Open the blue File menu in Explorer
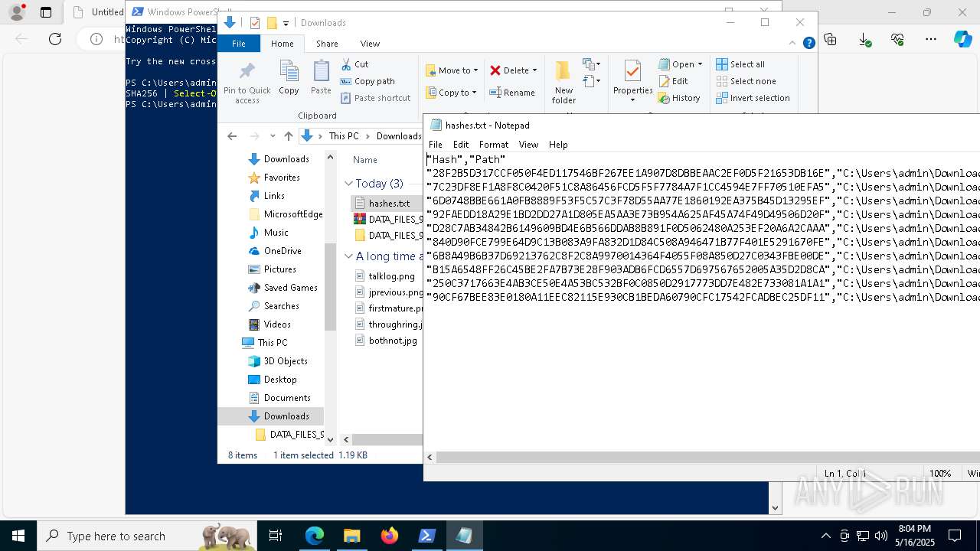Screen dimensions: 980x551 click(x=239, y=44)
